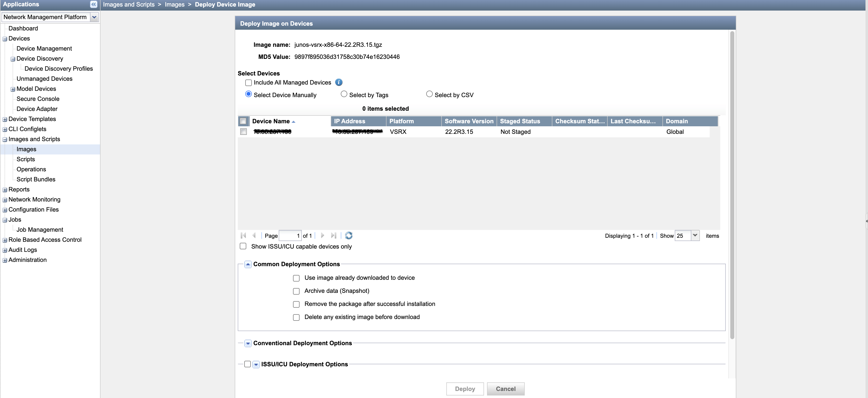Refresh the device list
This screenshot has width=868, height=398.
(x=349, y=235)
